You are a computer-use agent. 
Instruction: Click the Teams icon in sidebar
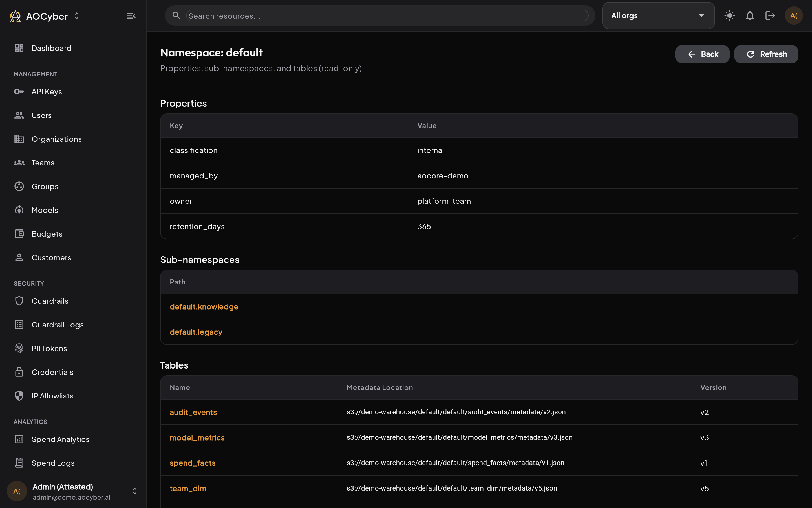coord(19,163)
